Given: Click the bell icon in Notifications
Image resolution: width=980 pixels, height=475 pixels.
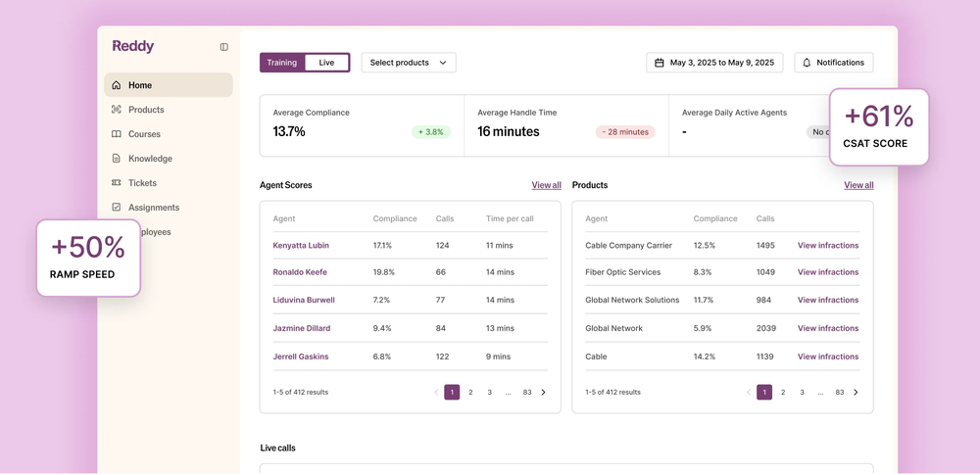Looking at the screenshot, I should (x=807, y=63).
